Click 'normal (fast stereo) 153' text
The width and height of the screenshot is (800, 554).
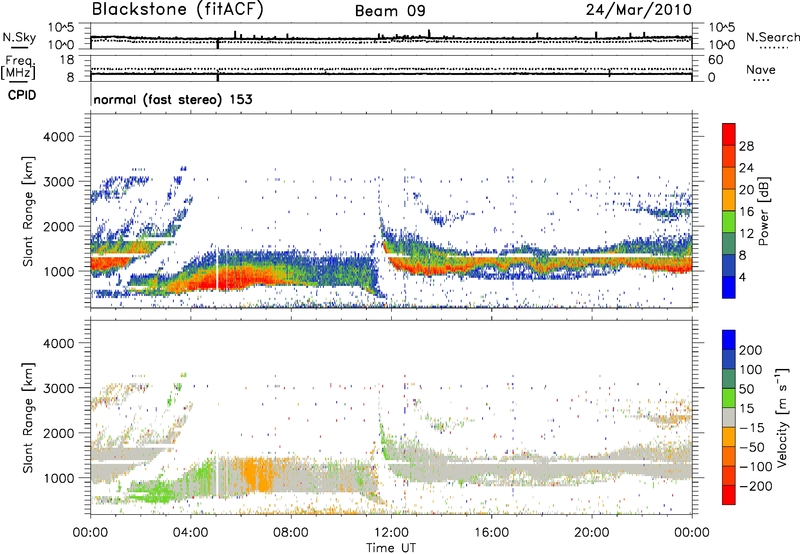click(173, 99)
